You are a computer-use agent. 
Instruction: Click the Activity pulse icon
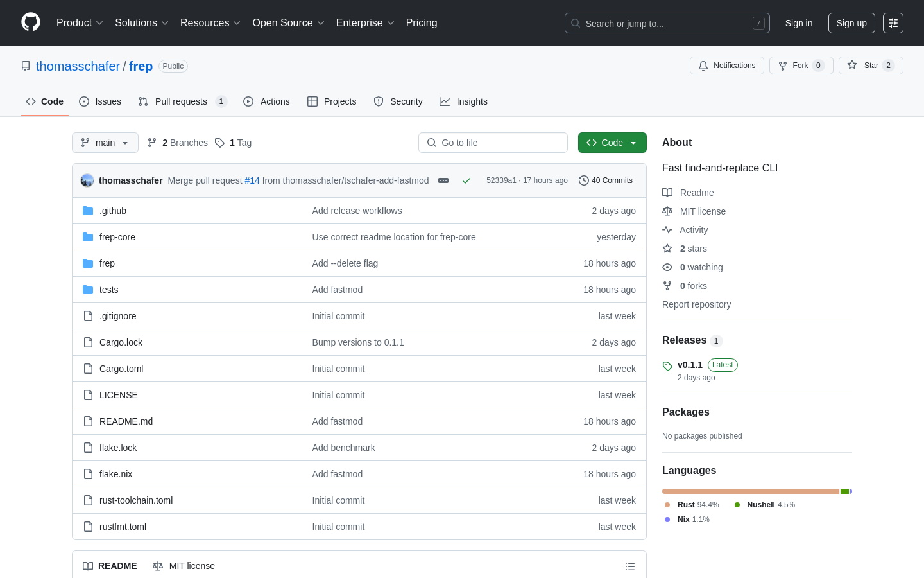pyautogui.click(x=667, y=230)
